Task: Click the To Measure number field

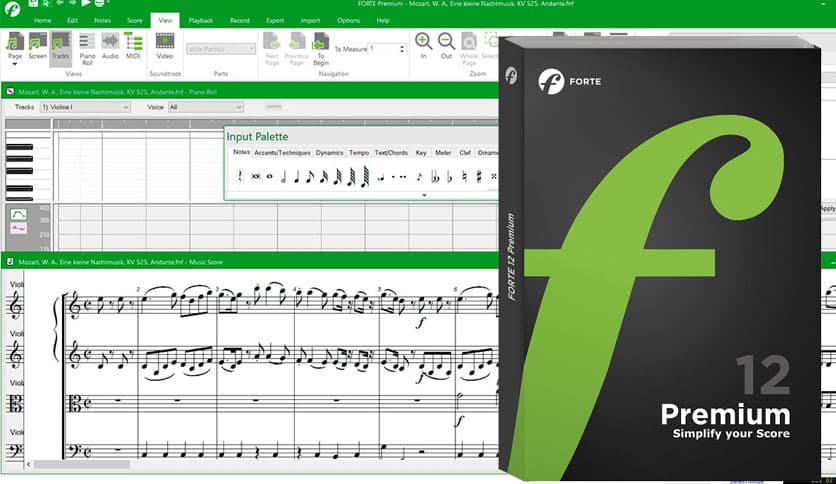Action: tap(384, 49)
